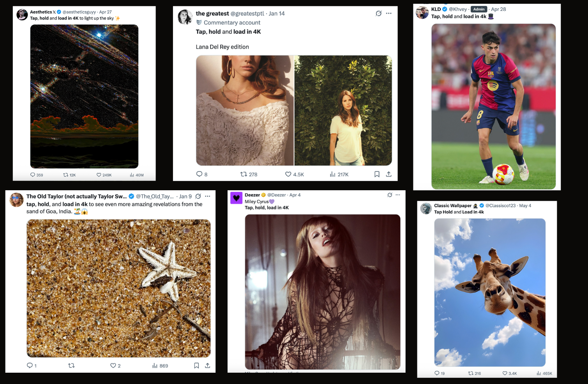Share the Lana Del Rey edition tweet

[x=388, y=174]
